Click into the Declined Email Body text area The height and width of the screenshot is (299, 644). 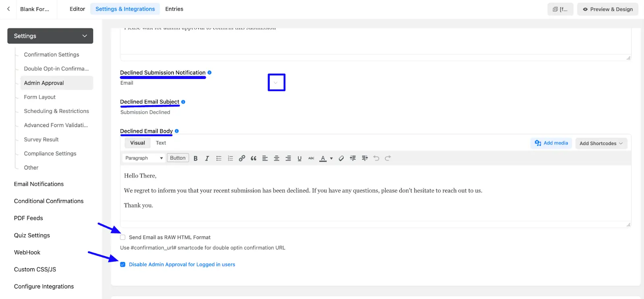point(376,193)
